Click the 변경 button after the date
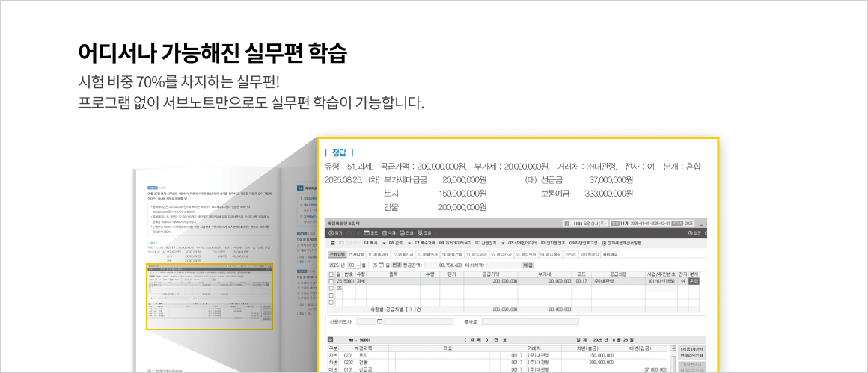Viewport: 868px width, 373px height. [x=397, y=265]
